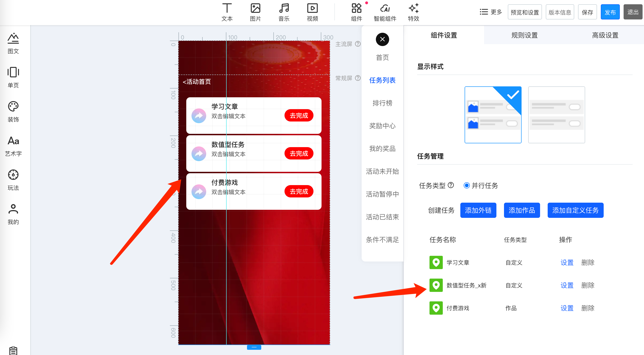
Task: Choose the display style without images
Action: pyautogui.click(x=556, y=115)
